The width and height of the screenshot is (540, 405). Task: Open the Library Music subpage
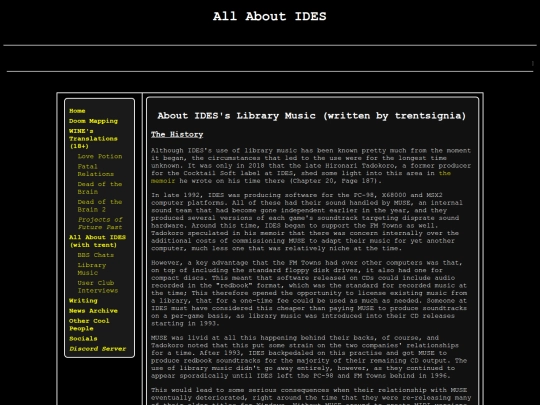click(92, 269)
